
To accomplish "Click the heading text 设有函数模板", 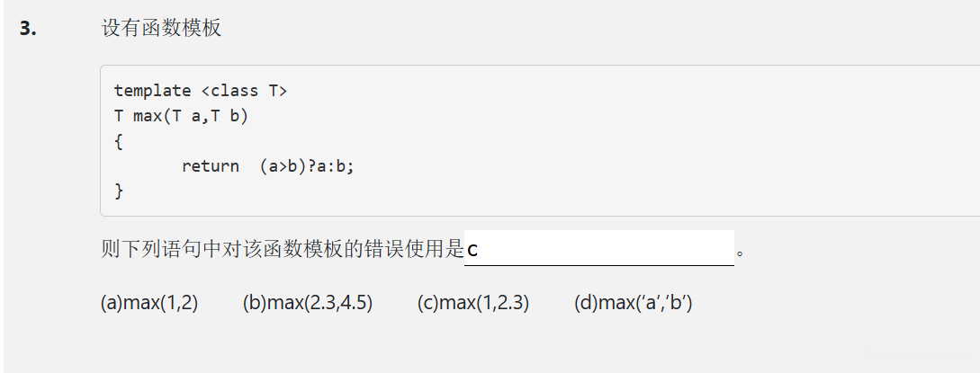I will click(161, 29).
